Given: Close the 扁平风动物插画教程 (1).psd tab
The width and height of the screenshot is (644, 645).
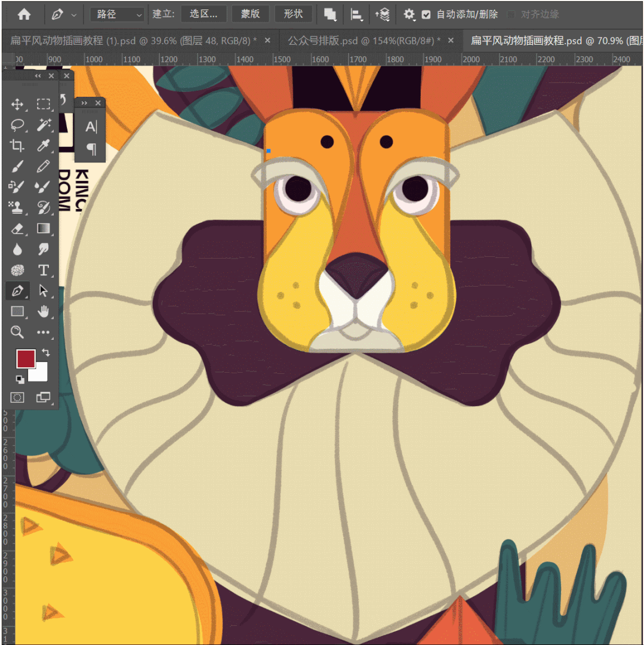Looking at the screenshot, I should [267, 41].
